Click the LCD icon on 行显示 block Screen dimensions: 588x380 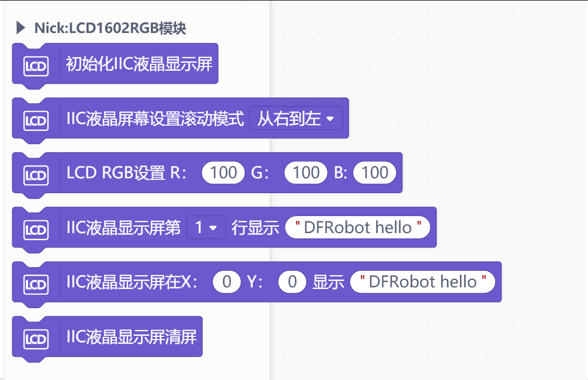(x=36, y=230)
